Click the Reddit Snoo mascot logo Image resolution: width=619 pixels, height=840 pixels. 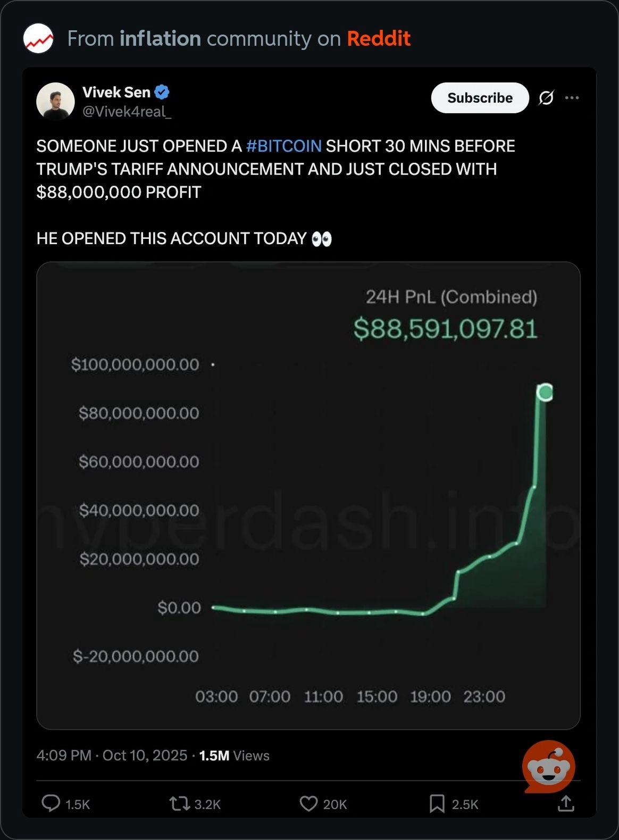[548, 767]
